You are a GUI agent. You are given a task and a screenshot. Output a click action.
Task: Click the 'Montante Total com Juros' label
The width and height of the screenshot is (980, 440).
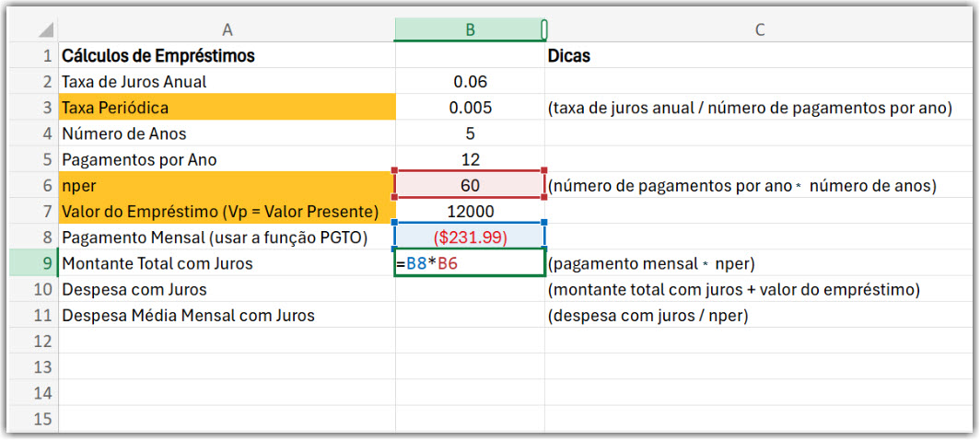(157, 264)
